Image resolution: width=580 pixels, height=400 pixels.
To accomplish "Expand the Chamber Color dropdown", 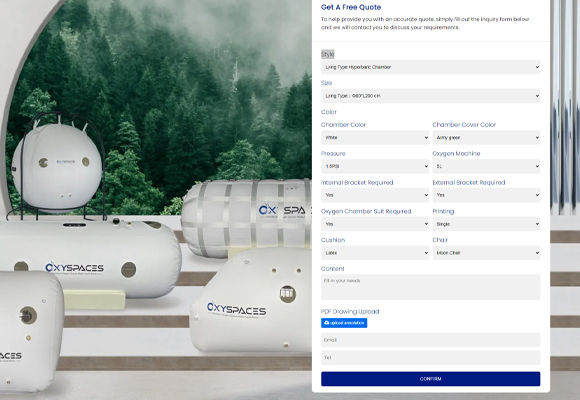I will pyautogui.click(x=375, y=138).
